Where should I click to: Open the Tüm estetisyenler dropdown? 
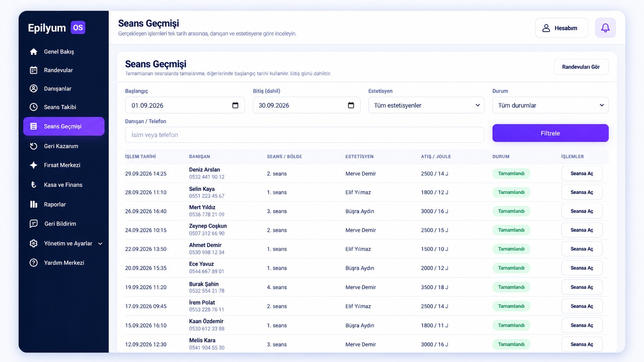click(x=426, y=105)
